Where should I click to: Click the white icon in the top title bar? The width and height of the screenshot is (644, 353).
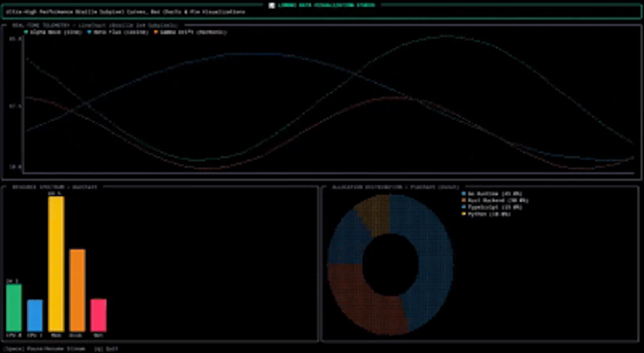click(x=272, y=5)
